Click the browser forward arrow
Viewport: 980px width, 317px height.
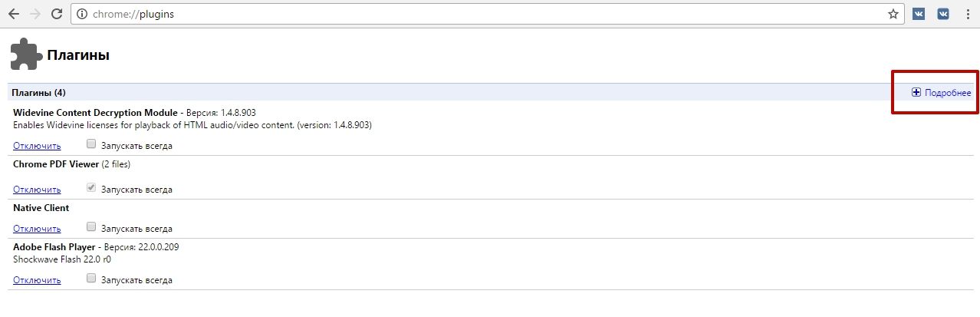35,14
